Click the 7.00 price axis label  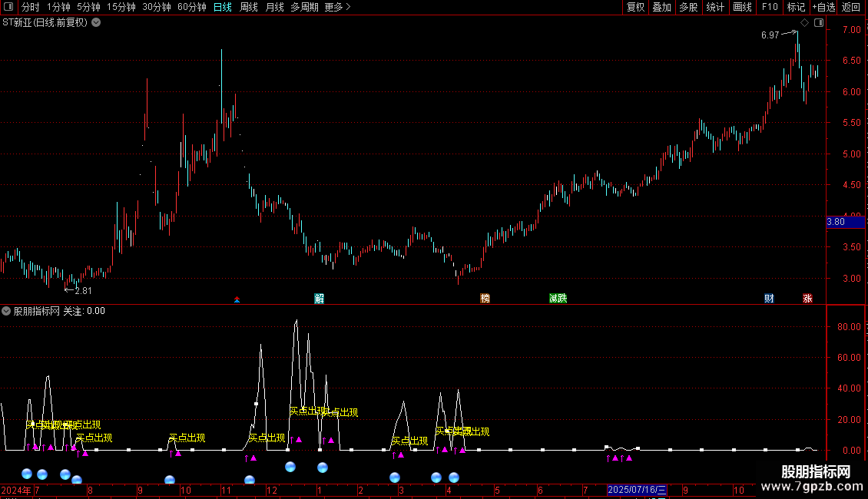pos(851,29)
